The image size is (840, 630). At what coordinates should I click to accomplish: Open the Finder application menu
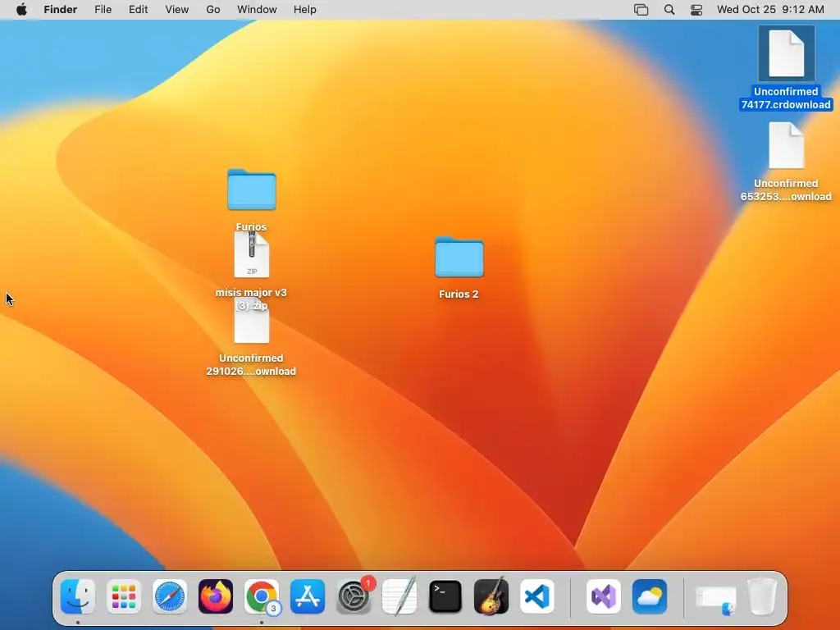tap(61, 10)
